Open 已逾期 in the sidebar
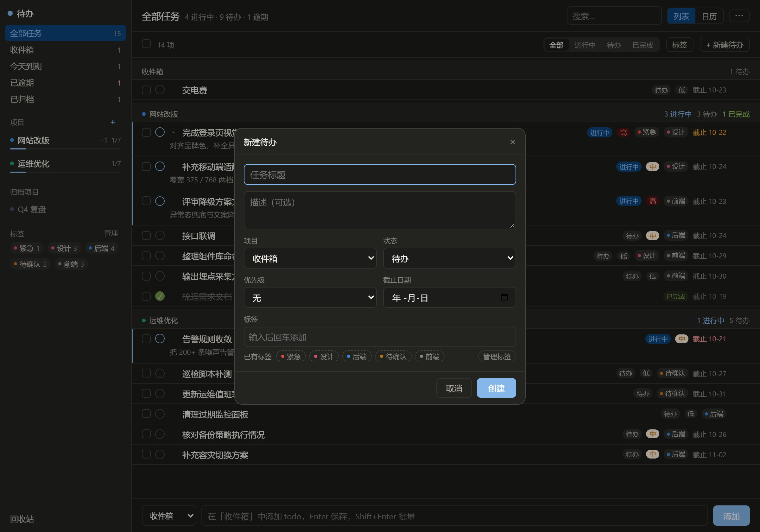This screenshot has width=760, height=532. [66, 83]
